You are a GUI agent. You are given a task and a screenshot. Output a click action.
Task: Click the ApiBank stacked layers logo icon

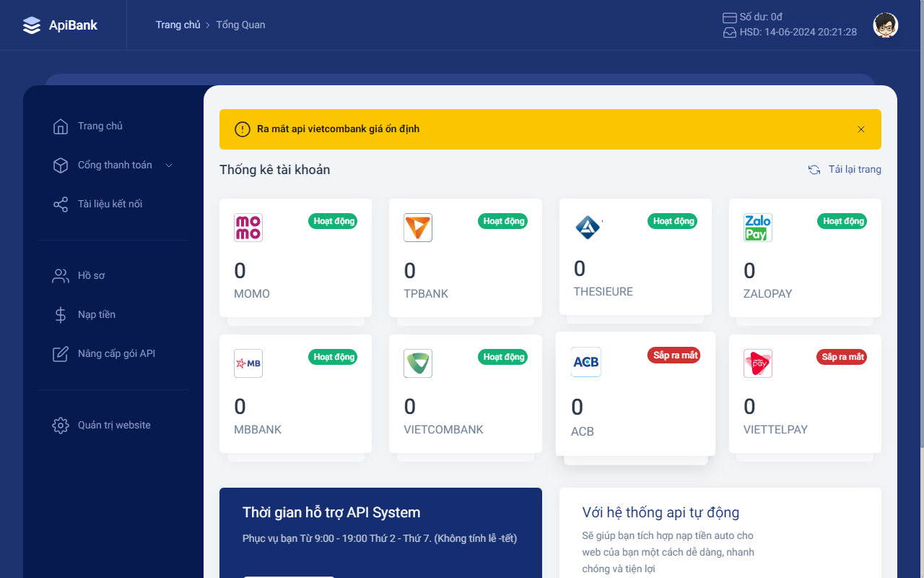pos(32,25)
